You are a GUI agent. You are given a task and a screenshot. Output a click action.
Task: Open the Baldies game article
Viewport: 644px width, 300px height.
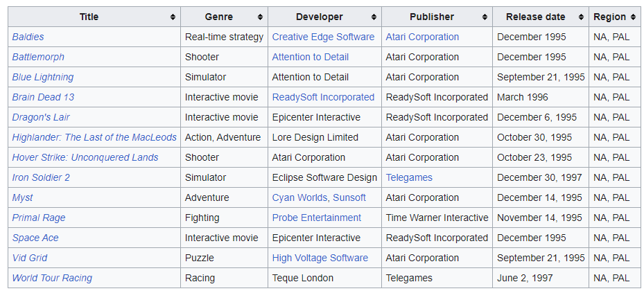click(28, 37)
